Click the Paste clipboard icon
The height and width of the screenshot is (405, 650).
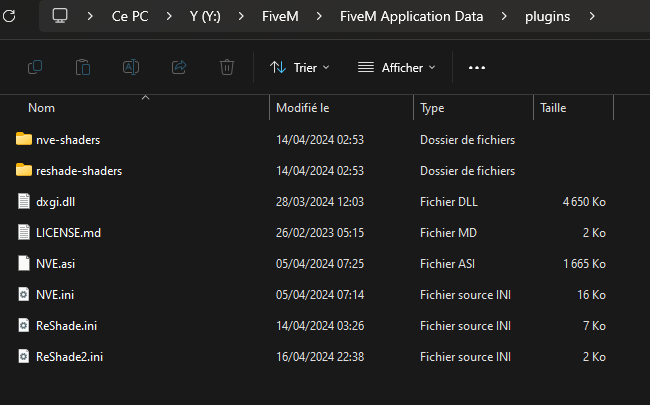point(83,67)
